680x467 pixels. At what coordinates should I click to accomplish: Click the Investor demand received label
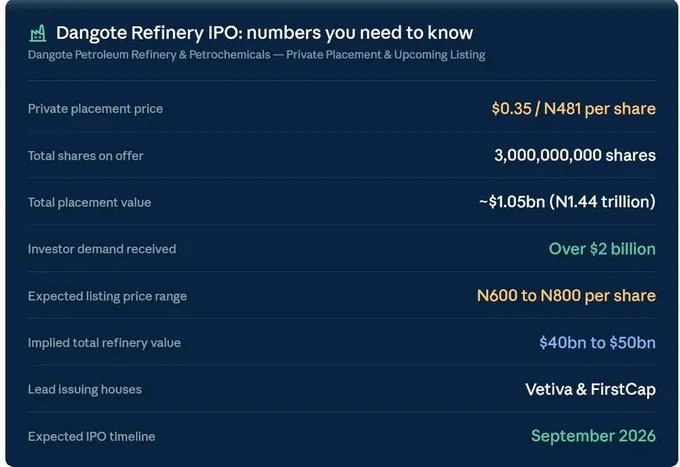[102, 249]
